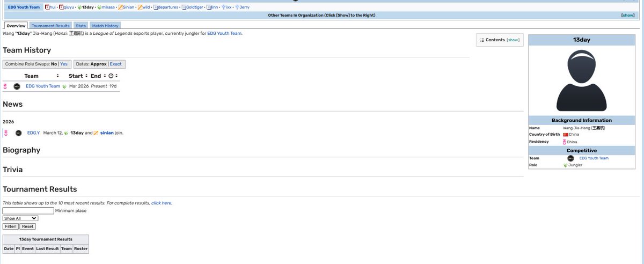The height and width of the screenshot is (264, 644).
Task: Set Combine Role Swaps to No
Action: [x=54, y=64]
